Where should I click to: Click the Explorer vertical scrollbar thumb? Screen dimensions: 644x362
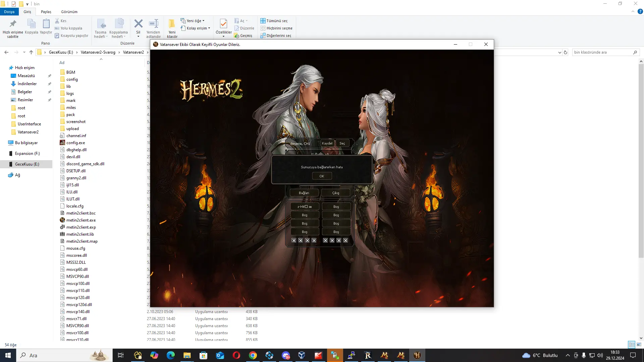(x=641, y=161)
